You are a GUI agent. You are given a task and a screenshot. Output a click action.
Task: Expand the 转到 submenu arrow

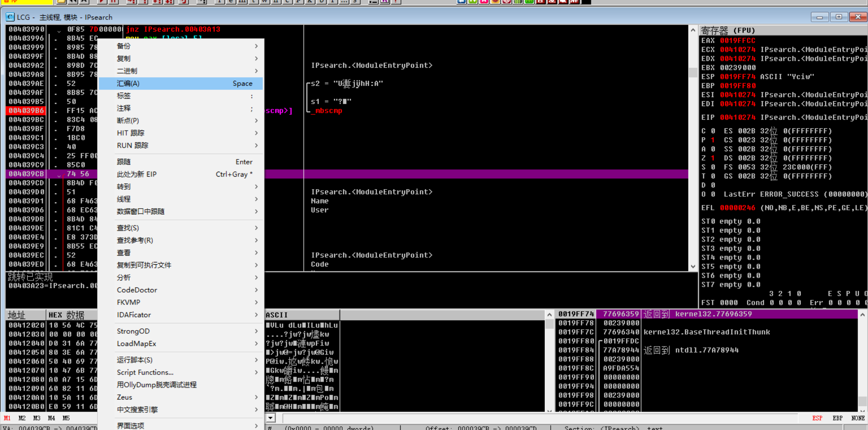pos(256,187)
